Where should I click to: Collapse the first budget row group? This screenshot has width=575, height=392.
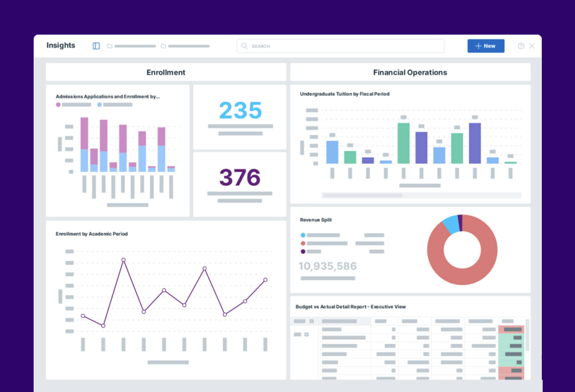306,334
